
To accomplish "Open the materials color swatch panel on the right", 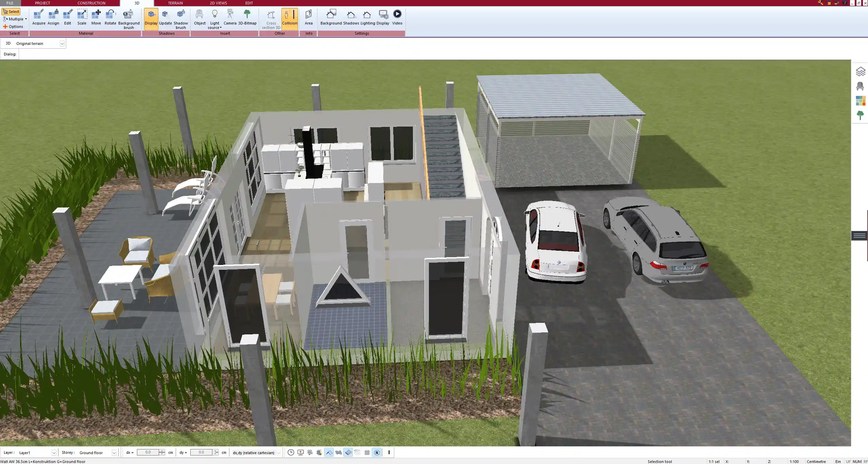I will tap(861, 100).
